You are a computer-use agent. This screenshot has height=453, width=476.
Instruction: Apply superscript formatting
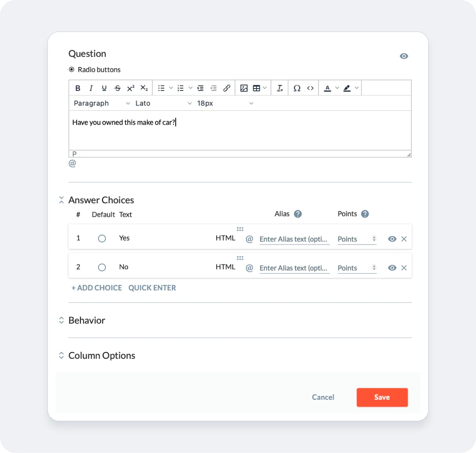(x=131, y=88)
